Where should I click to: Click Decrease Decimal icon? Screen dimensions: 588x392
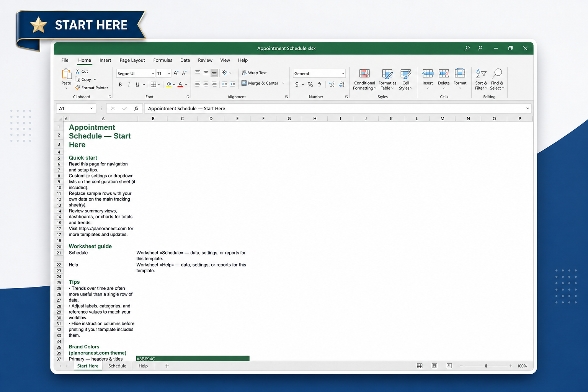[342, 84]
